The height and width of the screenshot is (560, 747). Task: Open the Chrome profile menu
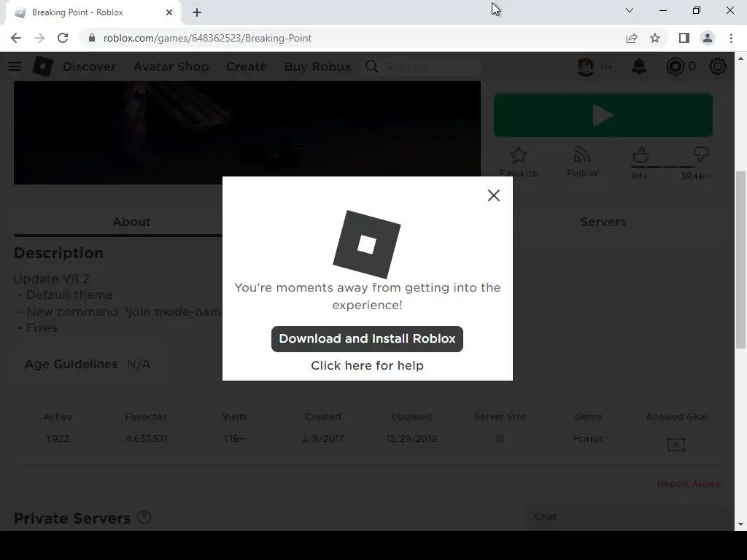point(708,38)
